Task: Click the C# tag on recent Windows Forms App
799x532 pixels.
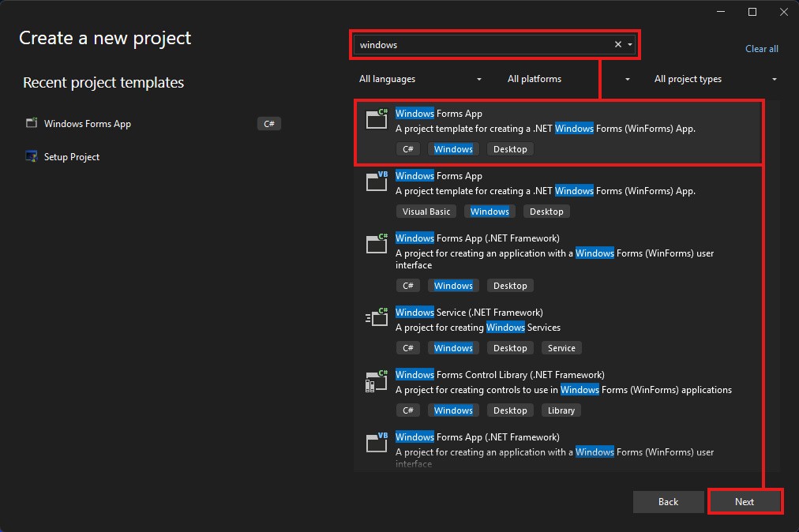Action: point(269,123)
